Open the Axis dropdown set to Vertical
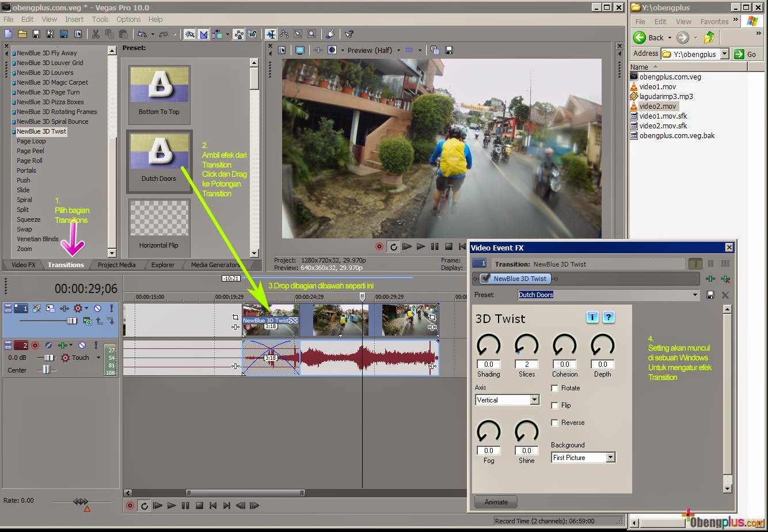The width and height of the screenshot is (768, 532). pos(534,400)
